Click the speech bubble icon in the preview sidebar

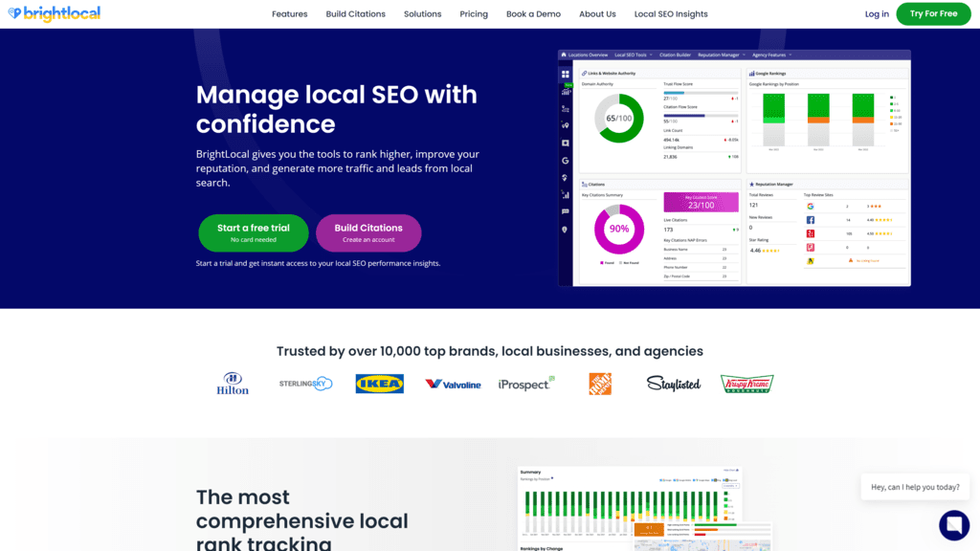565,211
